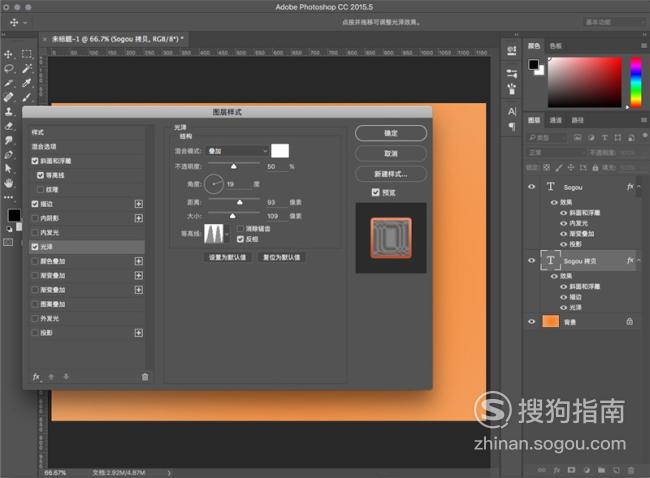Screen dimensions: 650x478
Task: Select the Move tool in the toolbox
Action: tap(8, 54)
